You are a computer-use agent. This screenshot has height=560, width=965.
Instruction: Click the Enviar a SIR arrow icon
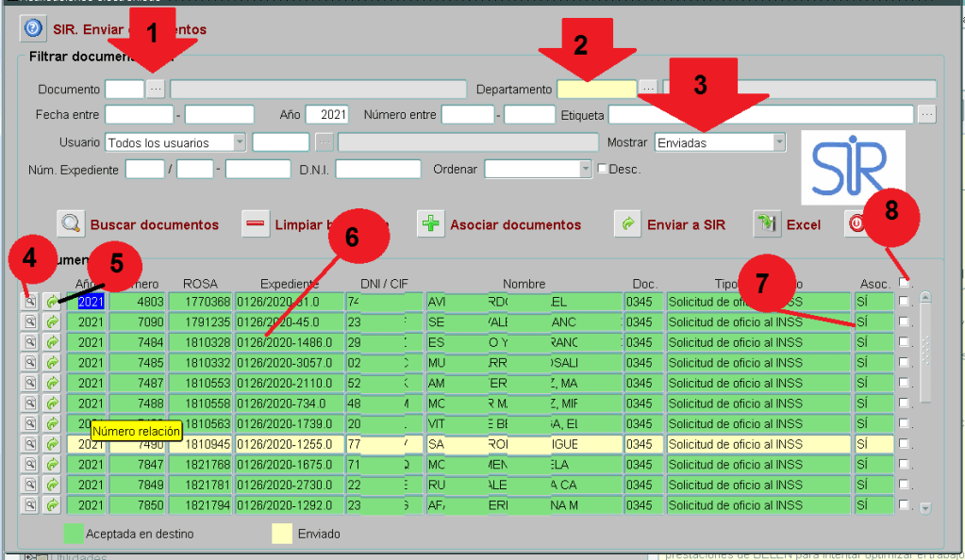(627, 224)
